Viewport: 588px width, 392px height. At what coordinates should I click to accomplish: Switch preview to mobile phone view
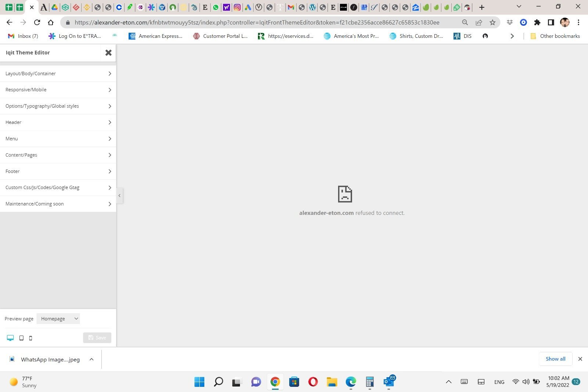point(31,338)
